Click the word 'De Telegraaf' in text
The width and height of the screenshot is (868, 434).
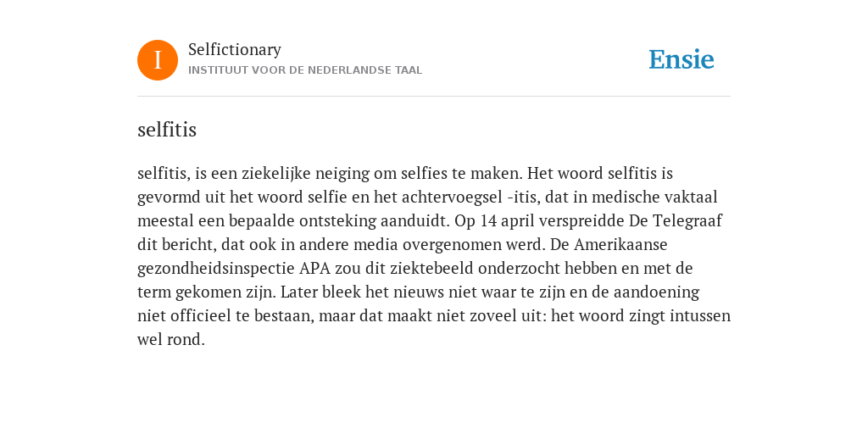(676, 221)
